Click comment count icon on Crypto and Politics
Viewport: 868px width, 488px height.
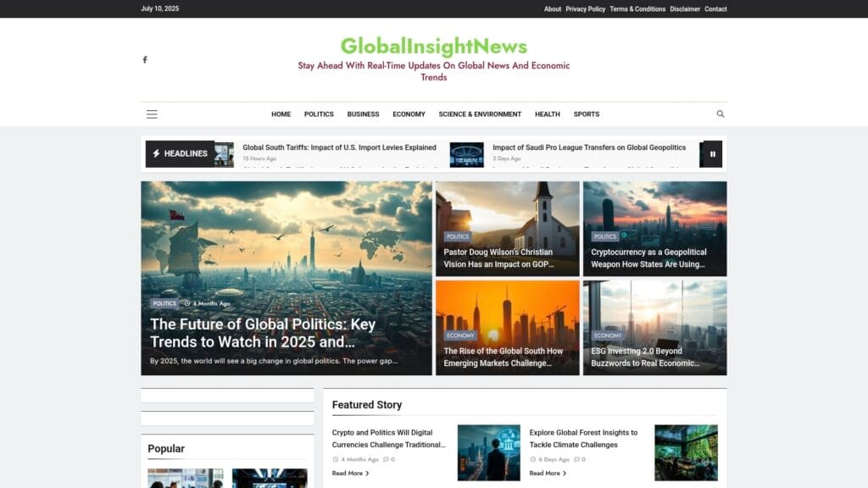pyautogui.click(x=386, y=459)
